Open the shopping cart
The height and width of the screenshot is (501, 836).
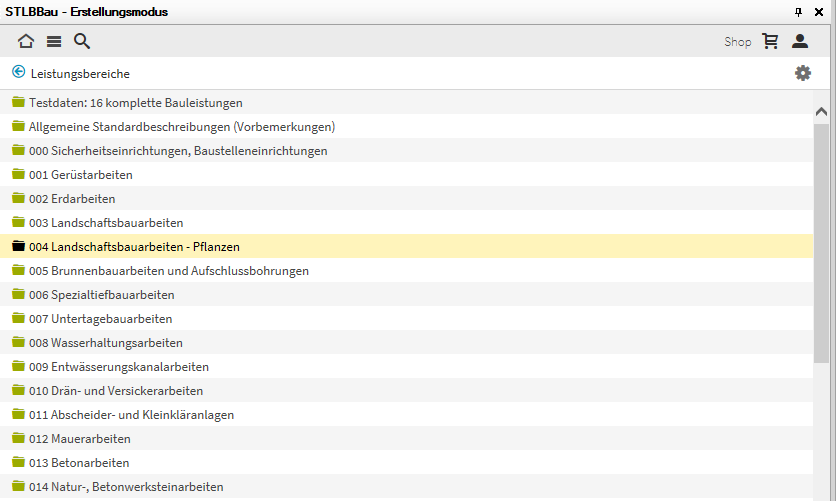tap(770, 41)
